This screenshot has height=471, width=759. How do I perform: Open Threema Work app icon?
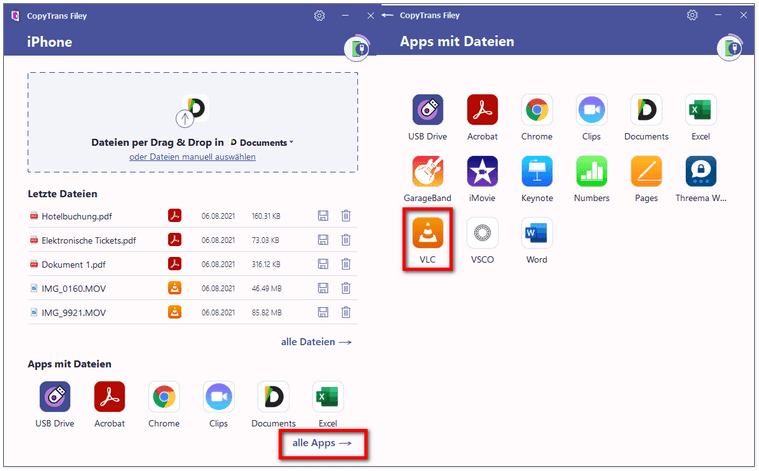click(x=701, y=171)
